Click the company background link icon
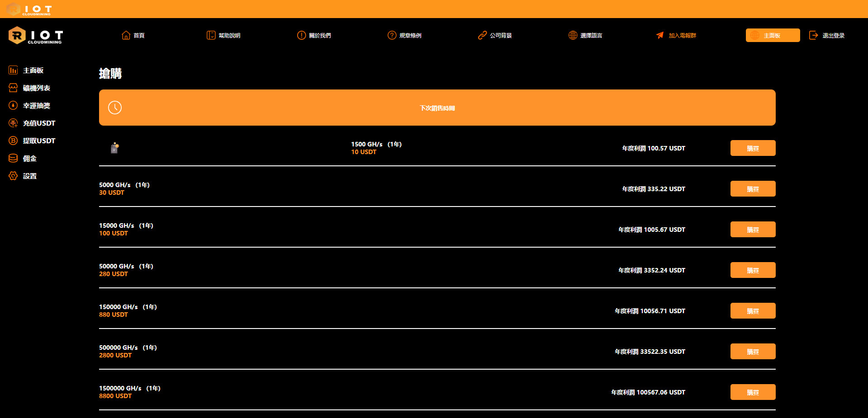 pos(482,35)
